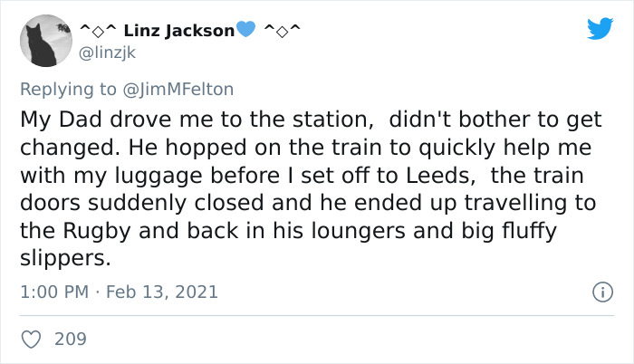The height and width of the screenshot is (364, 634).
Task: View the 209 likes count
Action: [x=71, y=339]
